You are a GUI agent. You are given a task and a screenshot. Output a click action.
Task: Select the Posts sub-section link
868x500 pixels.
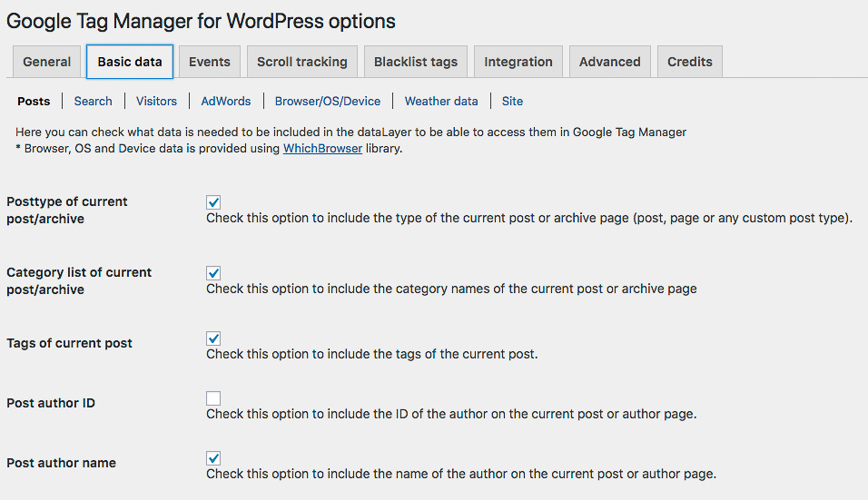point(34,102)
